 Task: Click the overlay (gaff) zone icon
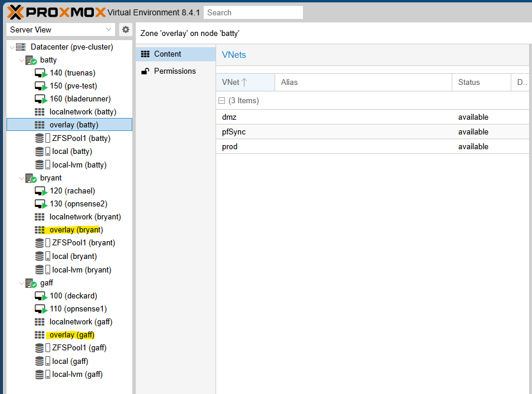40,335
